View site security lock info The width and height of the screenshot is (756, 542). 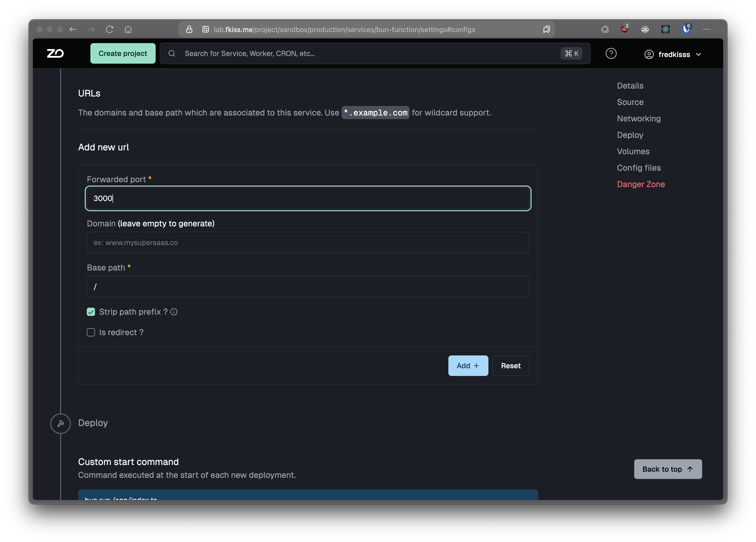(189, 29)
